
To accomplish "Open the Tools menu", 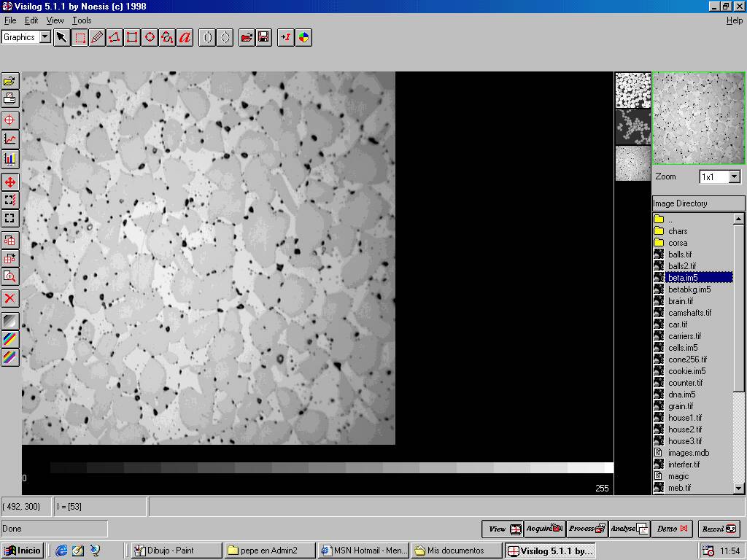I will pyautogui.click(x=82, y=20).
